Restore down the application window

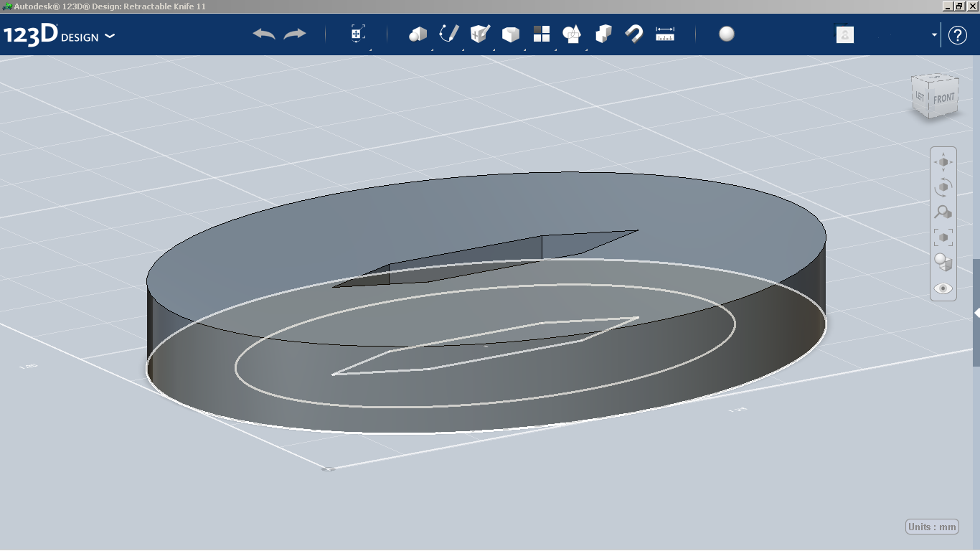click(x=958, y=6)
